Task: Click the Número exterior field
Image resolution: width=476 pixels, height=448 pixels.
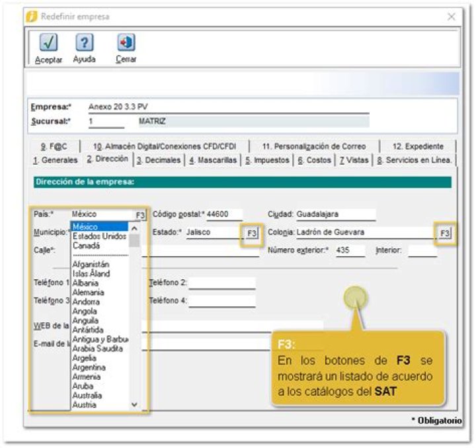Action: 350,251
